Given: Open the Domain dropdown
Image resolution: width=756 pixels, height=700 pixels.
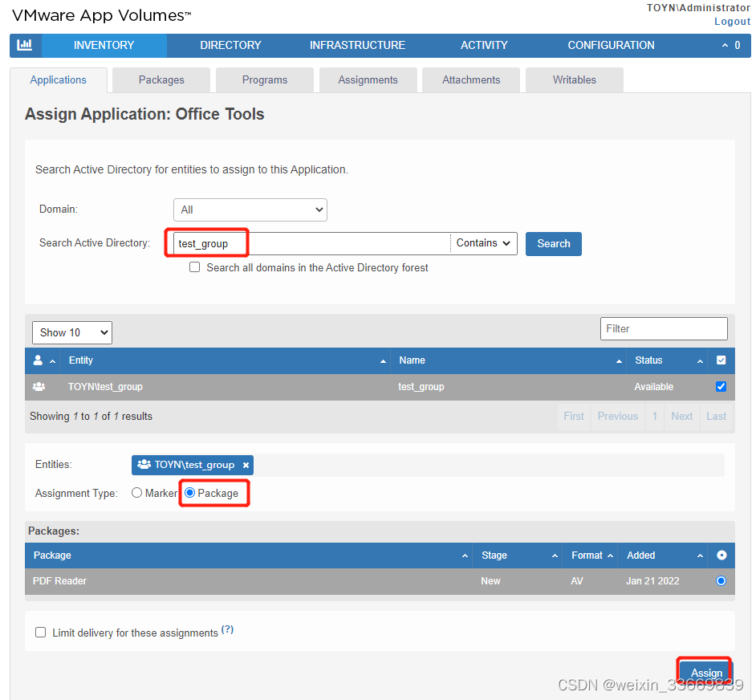Looking at the screenshot, I should [x=250, y=210].
